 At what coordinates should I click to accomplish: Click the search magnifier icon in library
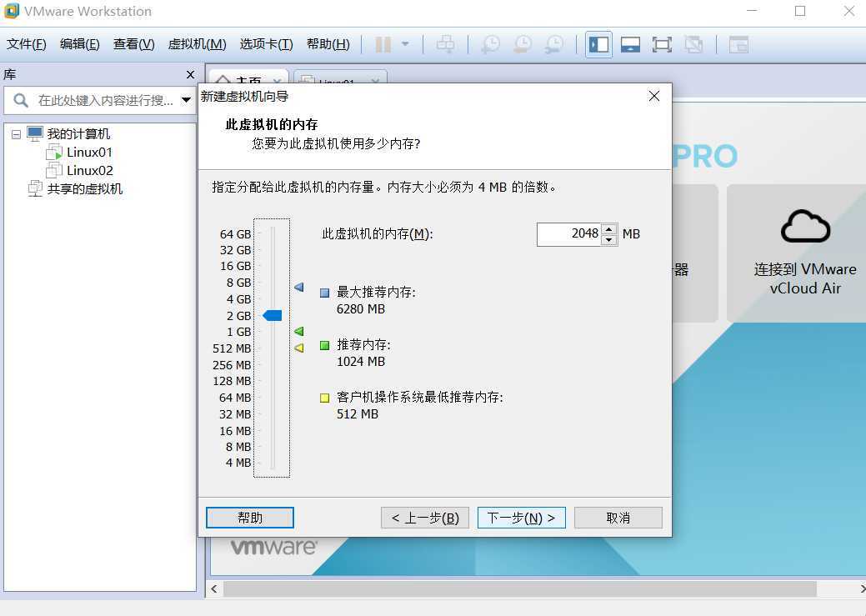click(21, 101)
